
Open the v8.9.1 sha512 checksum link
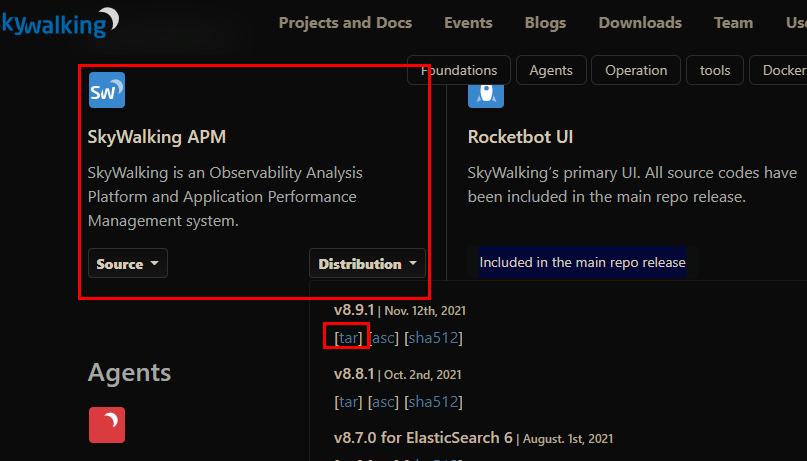tap(433, 338)
